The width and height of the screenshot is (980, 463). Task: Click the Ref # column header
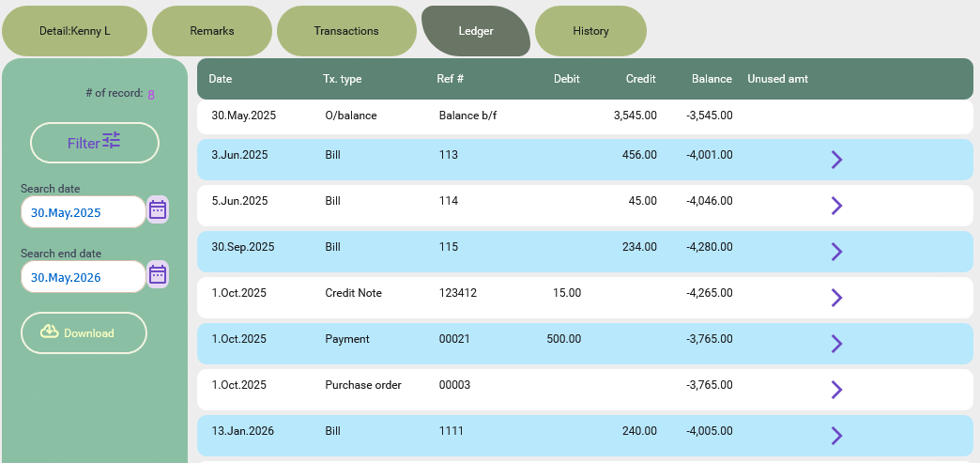pos(450,79)
